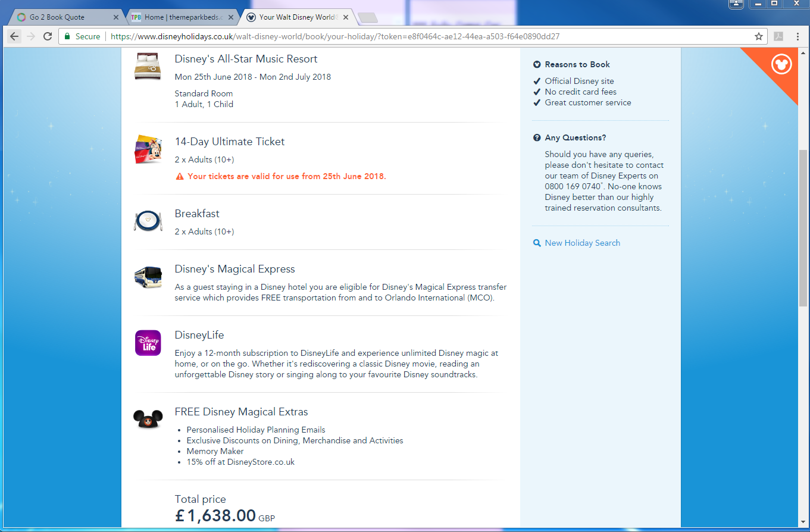
Task: Click the Any Questions question mark icon
Action: click(x=537, y=138)
